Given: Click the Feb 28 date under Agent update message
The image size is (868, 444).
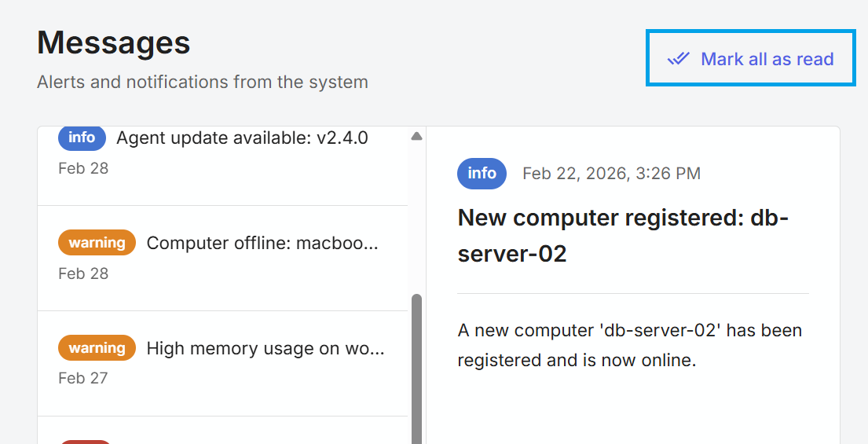Looking at the screenshot, I should (x=83, y=168).
